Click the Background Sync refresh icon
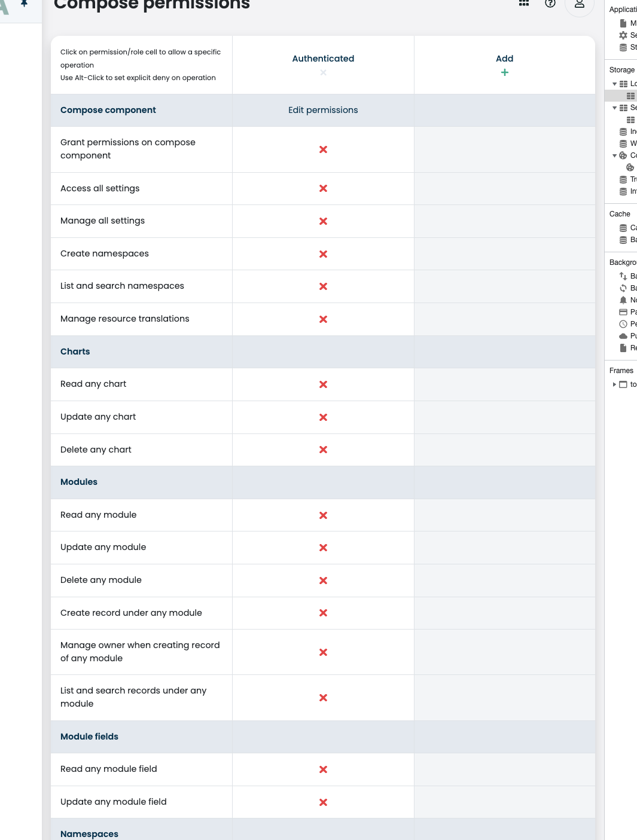This screenshot has height=840, width=637. (624, 288)
